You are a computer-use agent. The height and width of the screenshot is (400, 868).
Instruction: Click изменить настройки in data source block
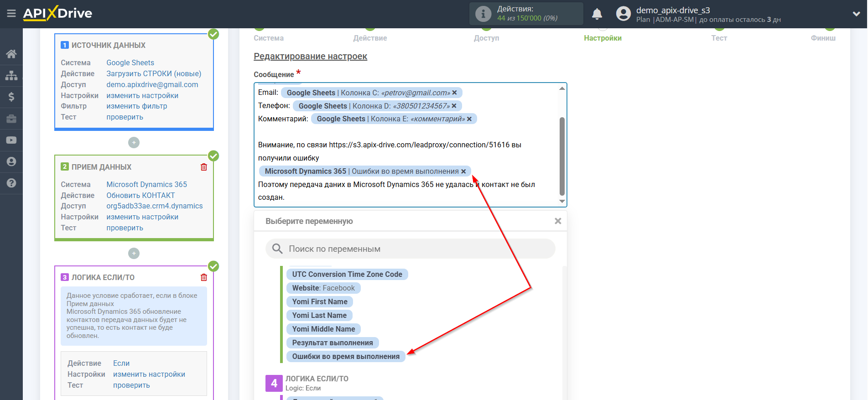click(x=142, y=95)
